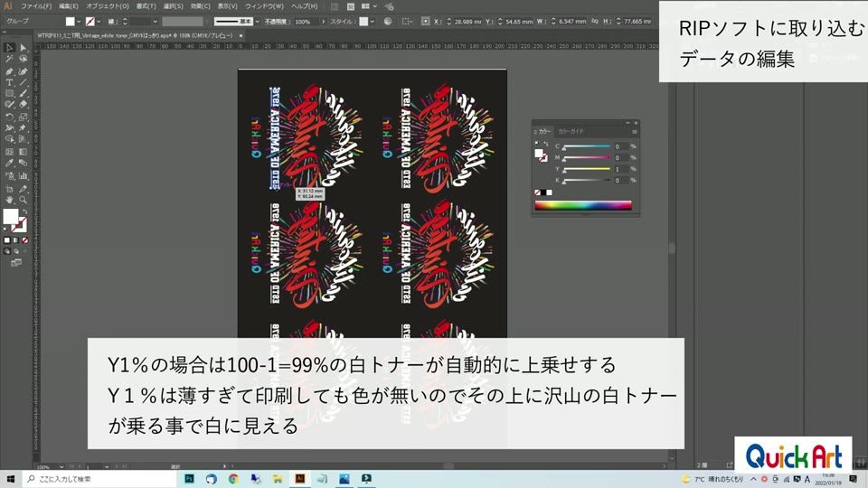Select the Width tool
This screenshot has width=868, height=488.
[x=9, y=127]
